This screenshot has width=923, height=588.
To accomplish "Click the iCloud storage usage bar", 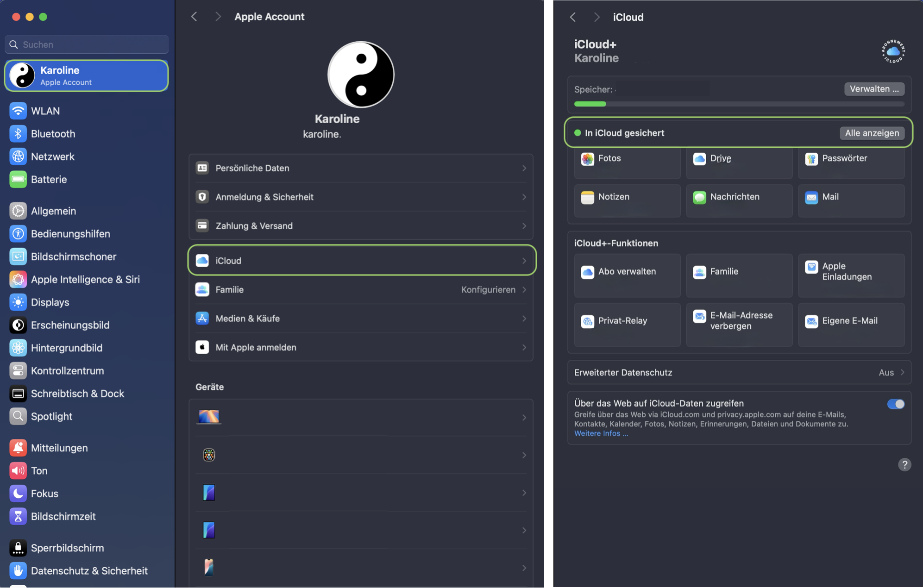I will (x=739, y=104).
